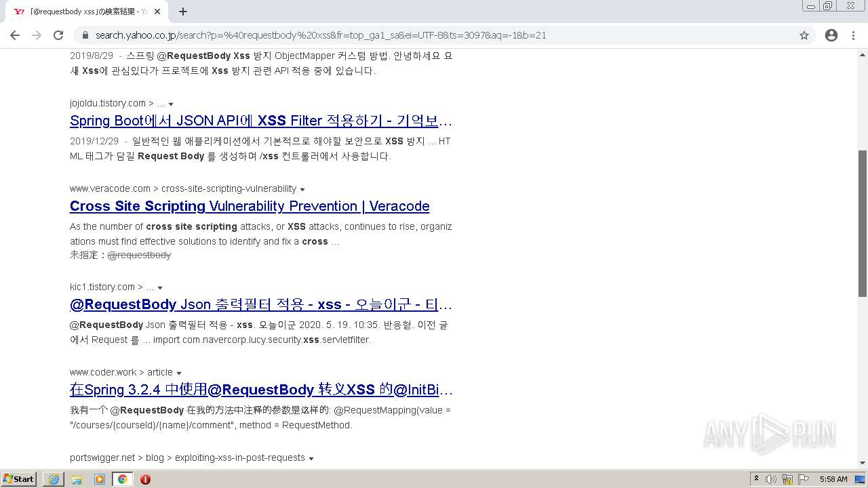Click the scrollbar down arrow
The width and height of the screenshot is (868, 488).
(x=863, y=463)
